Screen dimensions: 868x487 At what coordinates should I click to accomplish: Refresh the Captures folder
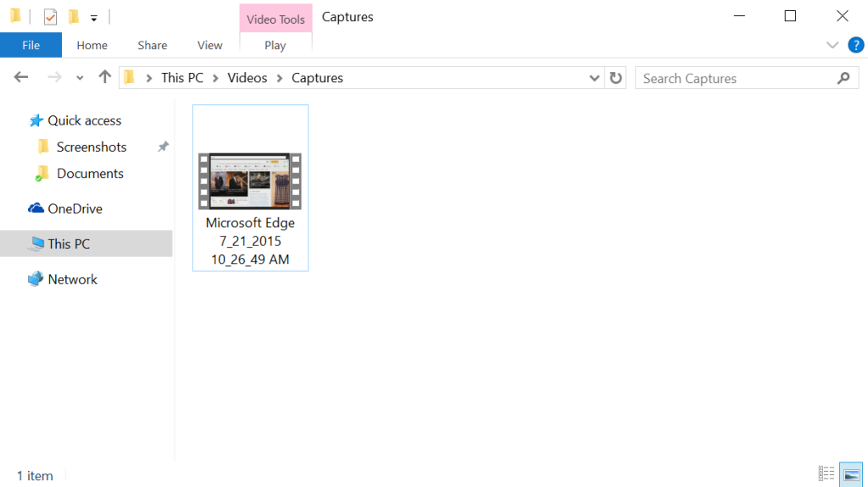616,78
